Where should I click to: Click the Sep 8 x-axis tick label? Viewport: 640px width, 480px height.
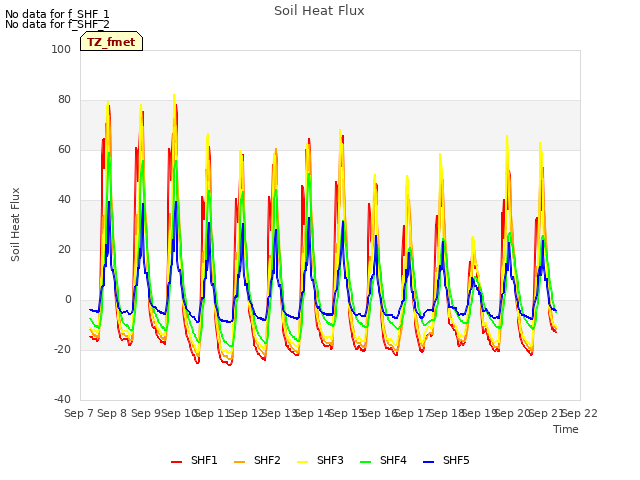click(112, 413)
